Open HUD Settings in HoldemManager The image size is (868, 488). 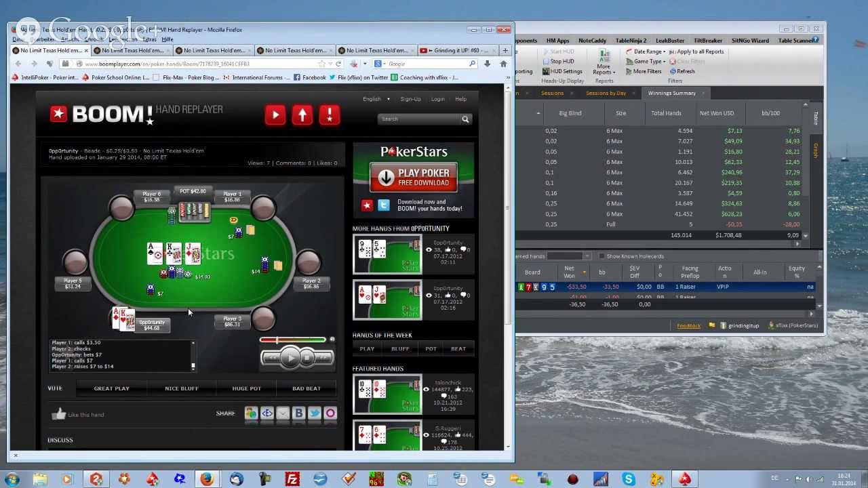pyautogui.click(x=562, y=71)
